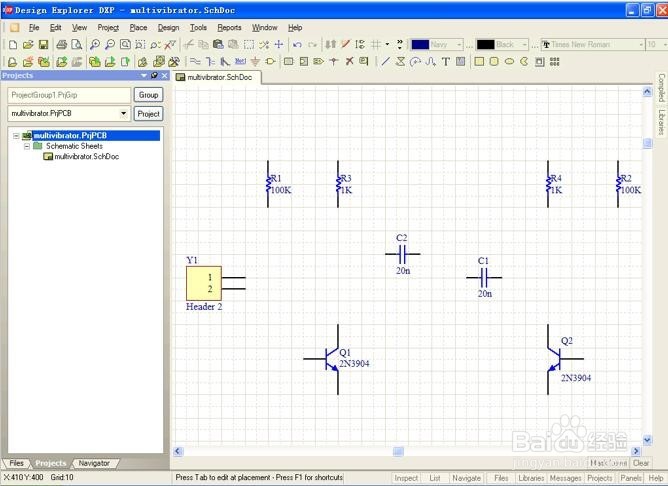The height and width of the screenshot is (486, 668).
Task: Zoom out with the magnifier minus icon
Action: pyautogui.click(x=110, y=45)
